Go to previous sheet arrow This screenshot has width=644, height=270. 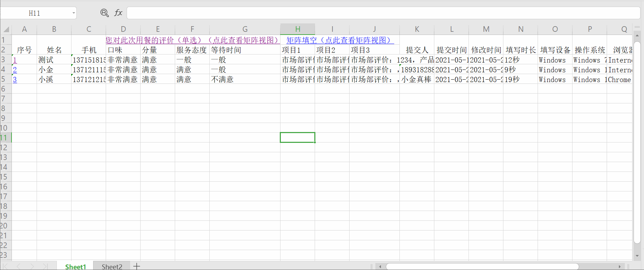tap(19, 266)
